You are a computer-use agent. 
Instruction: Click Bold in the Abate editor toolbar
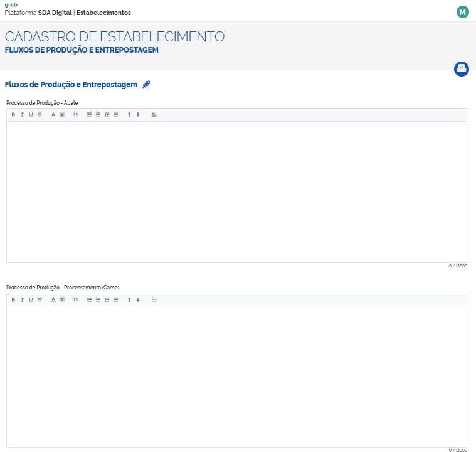(x=13, y=115)
